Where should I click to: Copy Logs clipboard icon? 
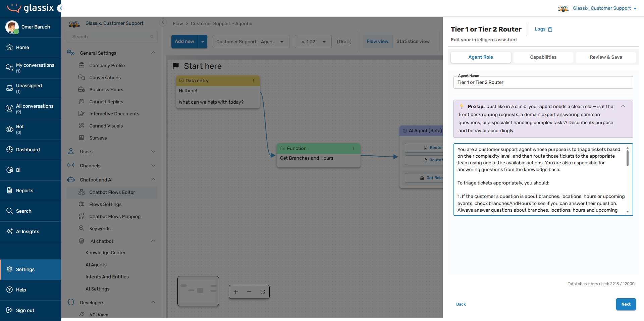coord(550,29)
